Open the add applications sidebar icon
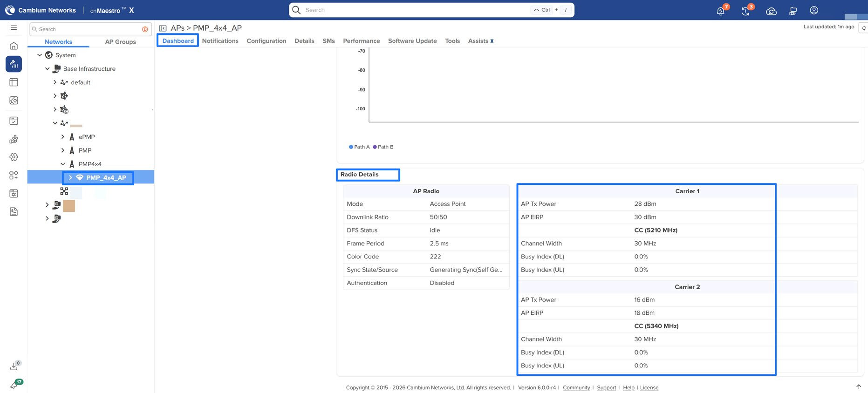Image resolution: width=868 pixels, height=393 pixels. (14, 175)
